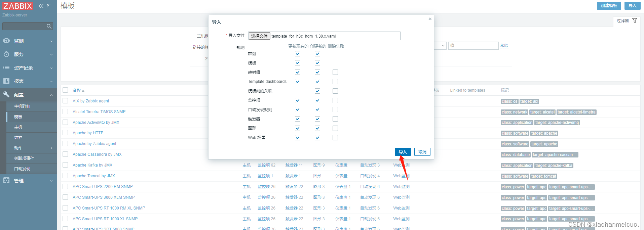Select AIX by Zabbix agent row checkbox
644x230 pixels.
(65, 101)
